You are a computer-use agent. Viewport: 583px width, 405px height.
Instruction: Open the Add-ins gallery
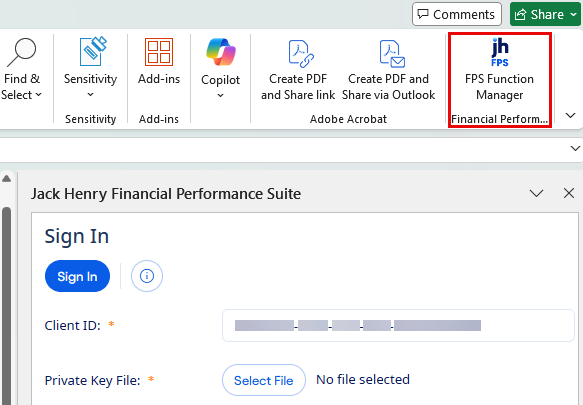pos(159,62)
